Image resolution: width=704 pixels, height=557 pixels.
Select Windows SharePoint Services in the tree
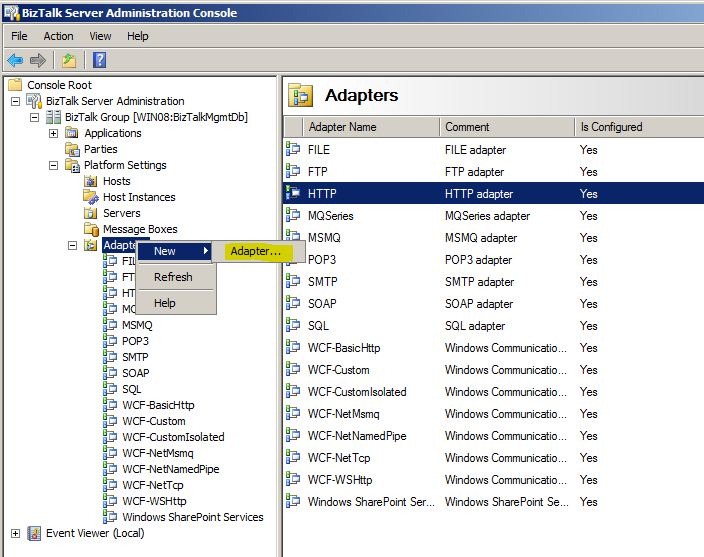pyautogui.click(x=193, y=517)
